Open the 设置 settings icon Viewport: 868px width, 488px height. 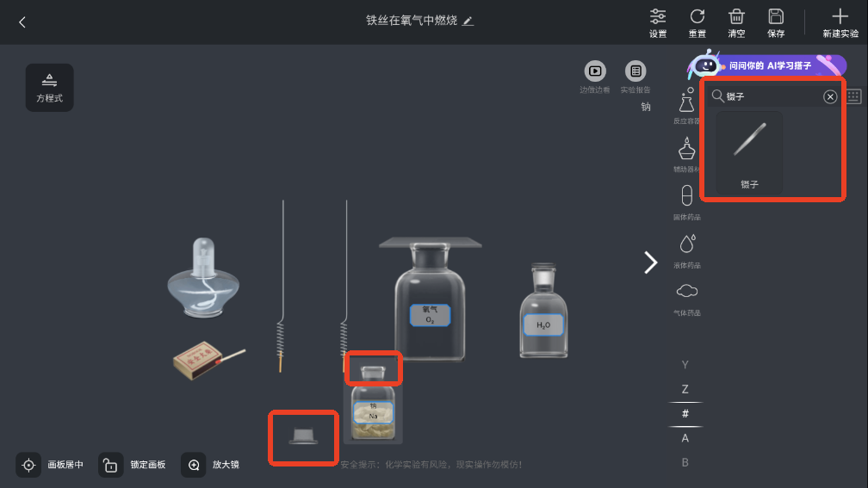[x=658, y=22]
